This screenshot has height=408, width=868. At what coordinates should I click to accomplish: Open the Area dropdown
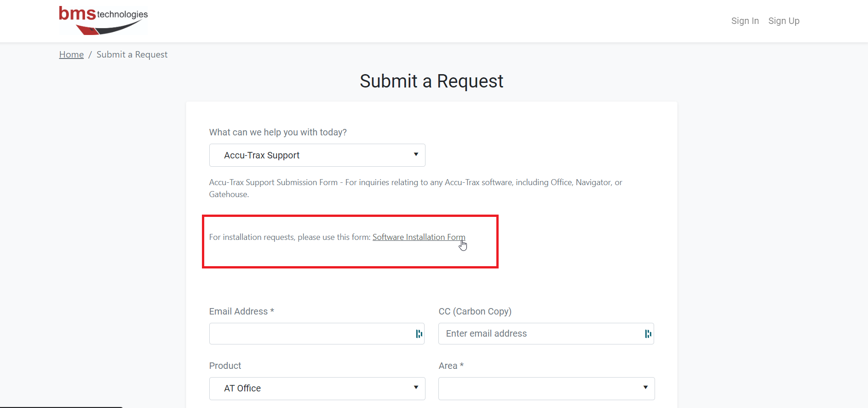pos(546,388)
